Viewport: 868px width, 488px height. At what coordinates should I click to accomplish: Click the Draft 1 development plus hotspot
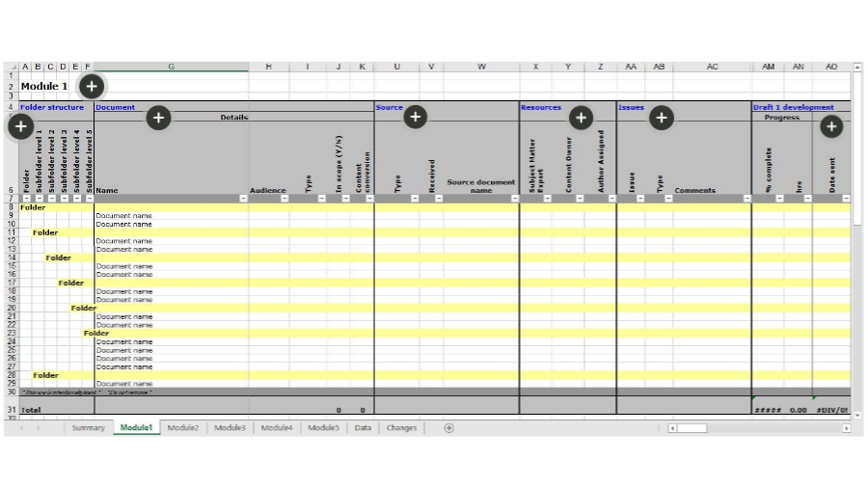click(831, 126)
